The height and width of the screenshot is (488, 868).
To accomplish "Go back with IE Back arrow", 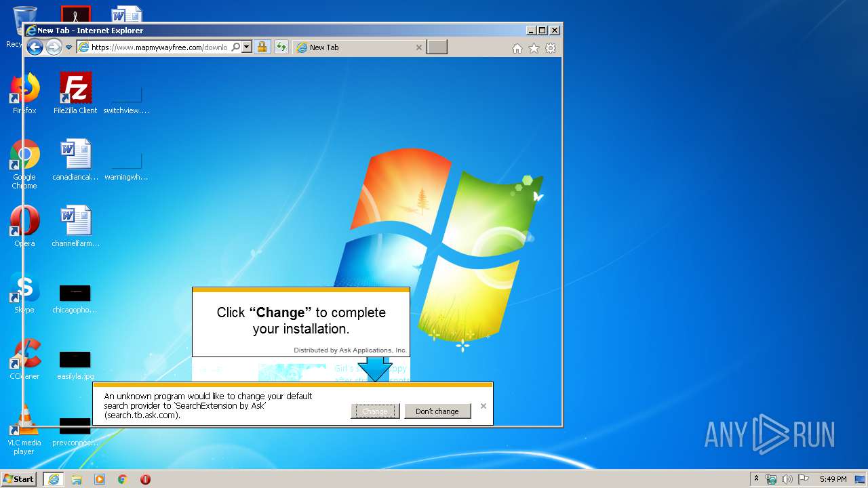I will (35, 47).
